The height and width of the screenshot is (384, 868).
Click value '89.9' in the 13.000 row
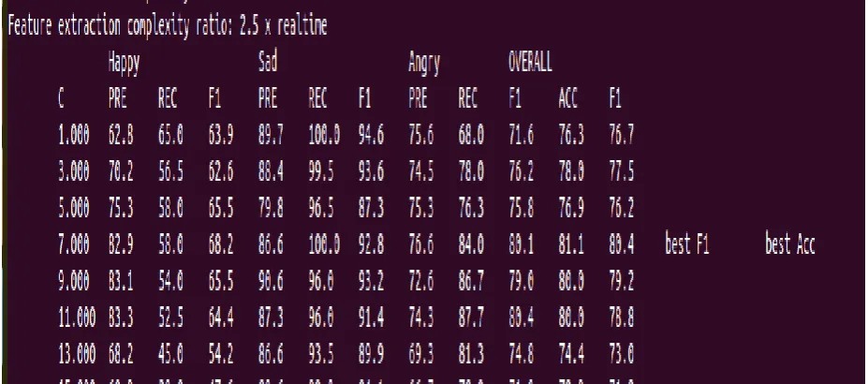tap(371, 354)
